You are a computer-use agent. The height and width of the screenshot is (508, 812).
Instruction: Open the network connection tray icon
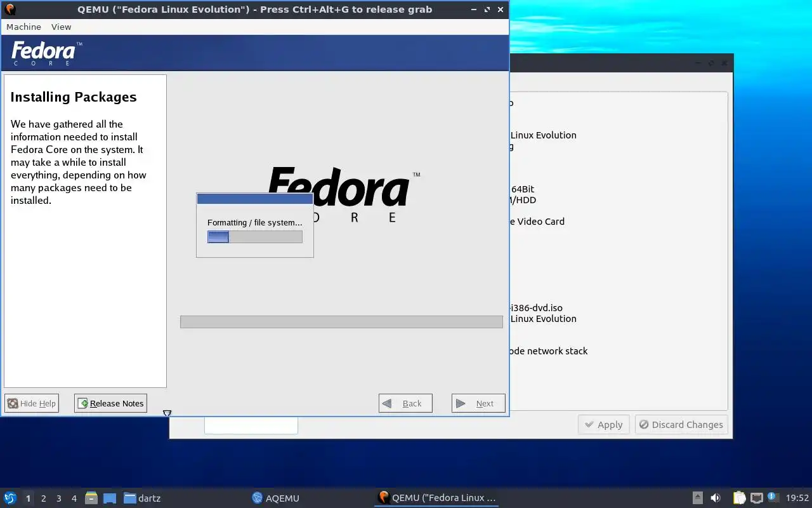coord(756,498)
